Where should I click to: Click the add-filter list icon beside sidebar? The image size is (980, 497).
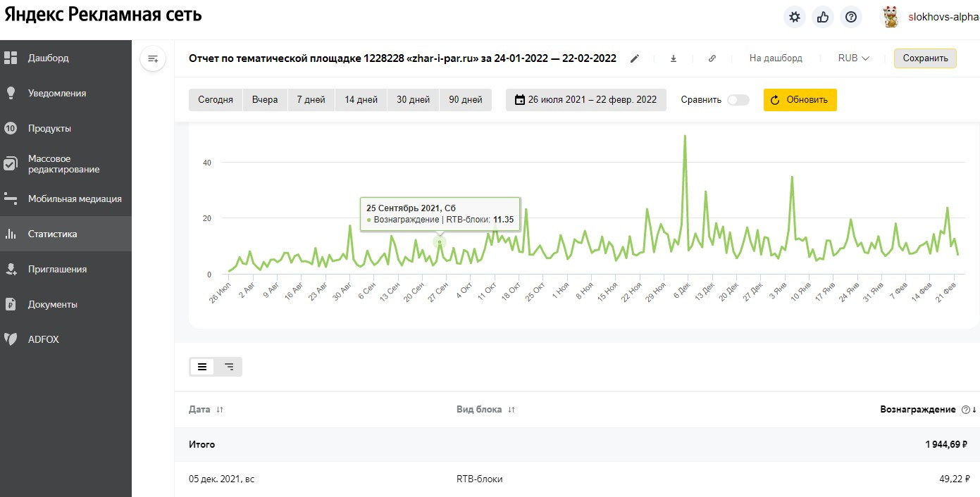point(153,58)
